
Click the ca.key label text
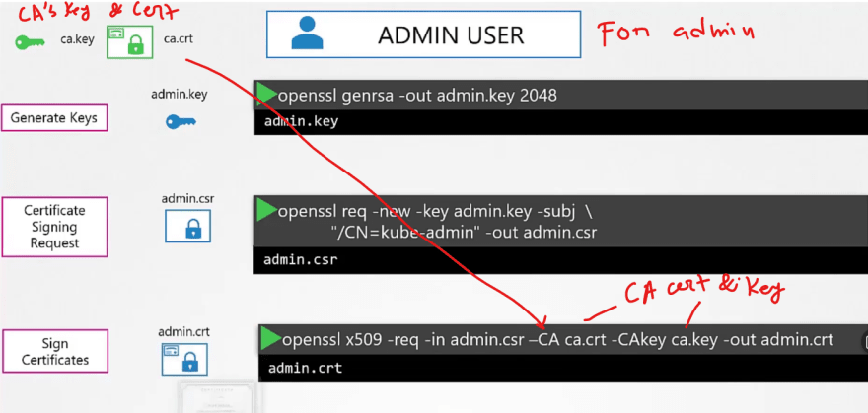[78, 39]
